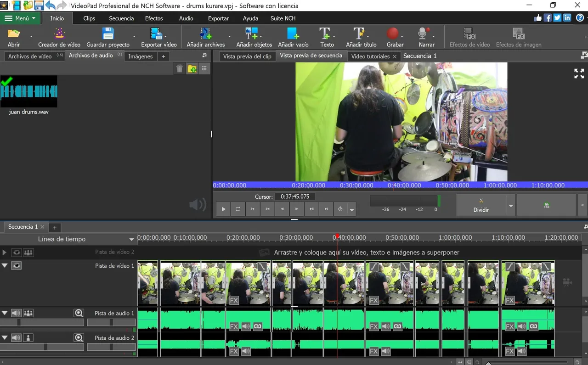Click the 360 video button
The image size is (588, 365).
click(x=546, y=205)
